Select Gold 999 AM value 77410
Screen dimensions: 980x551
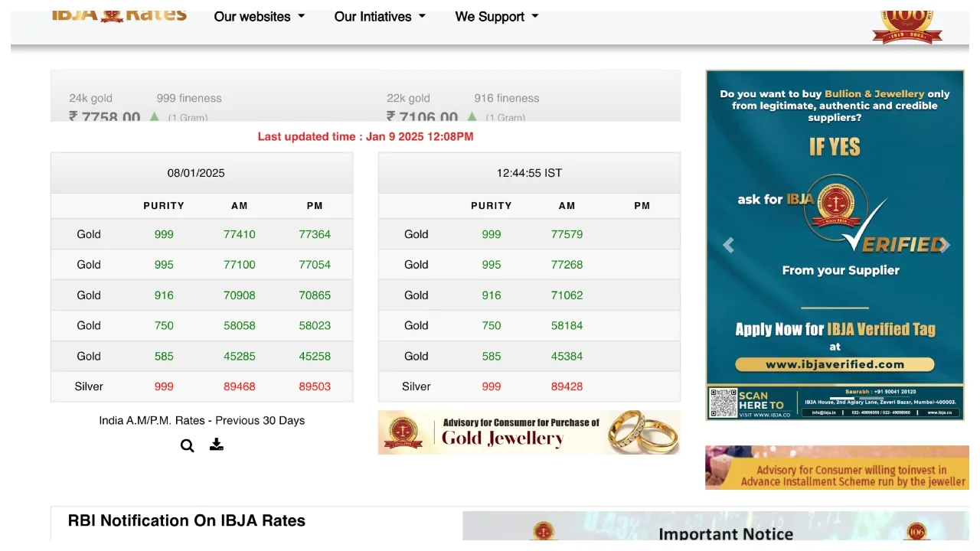pos(240,234)
